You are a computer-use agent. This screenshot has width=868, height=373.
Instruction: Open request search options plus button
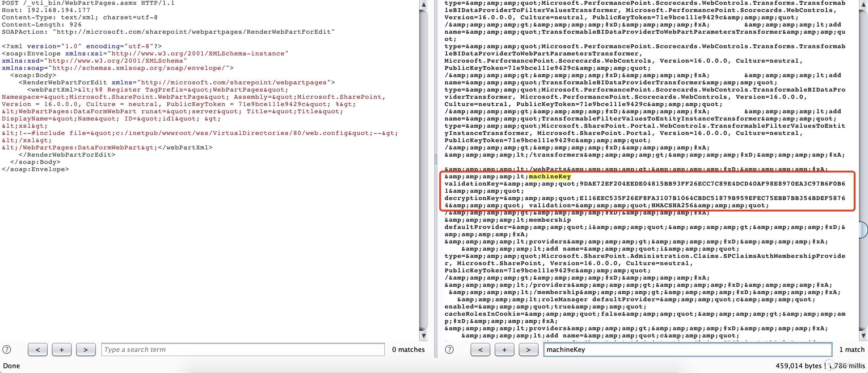click(x=62, y=349)
